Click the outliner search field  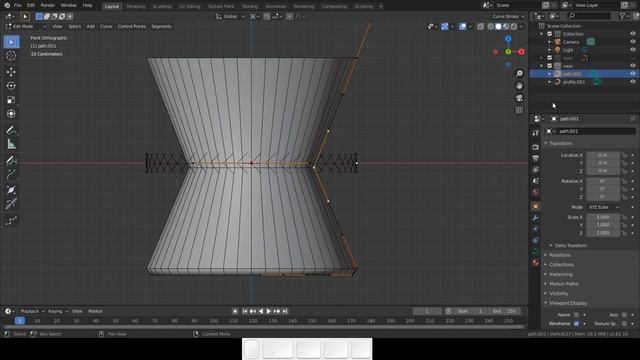pos(589,16)
